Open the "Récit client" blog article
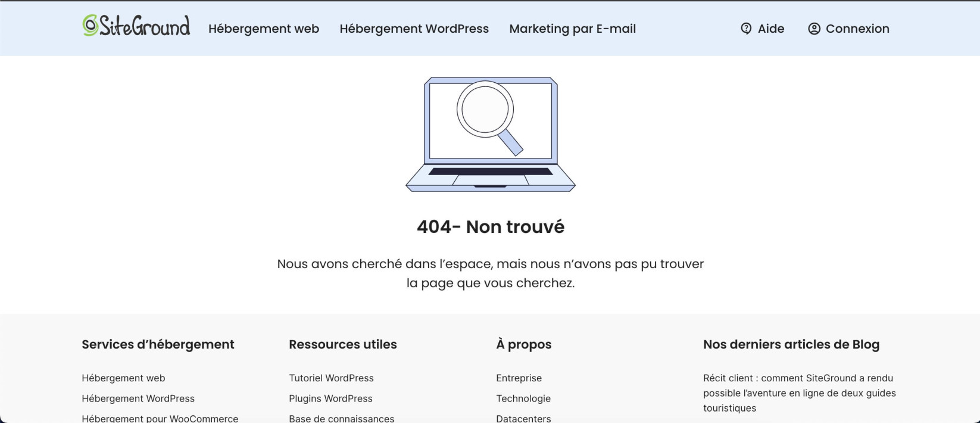Image resolution: width=980 pixels, height=423 pixels. click(x=800, y=393)
